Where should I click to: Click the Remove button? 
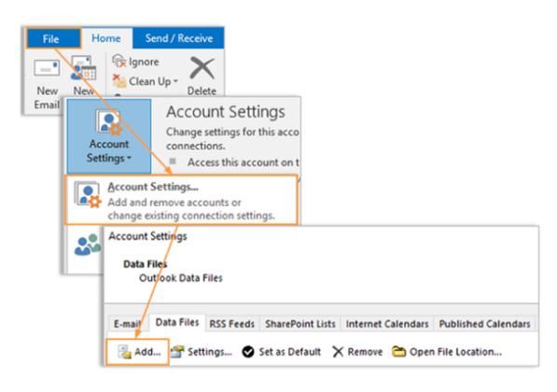[x=357, y=352]
